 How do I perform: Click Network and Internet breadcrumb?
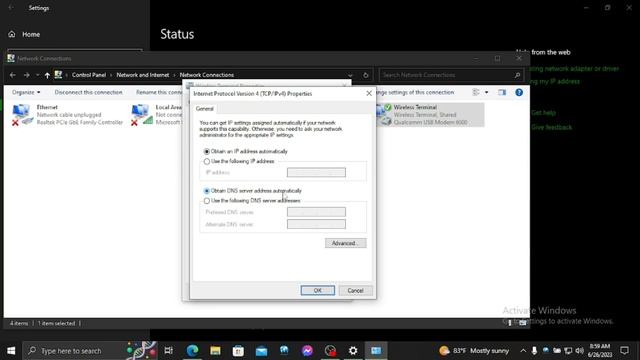(x=142, y=75)
